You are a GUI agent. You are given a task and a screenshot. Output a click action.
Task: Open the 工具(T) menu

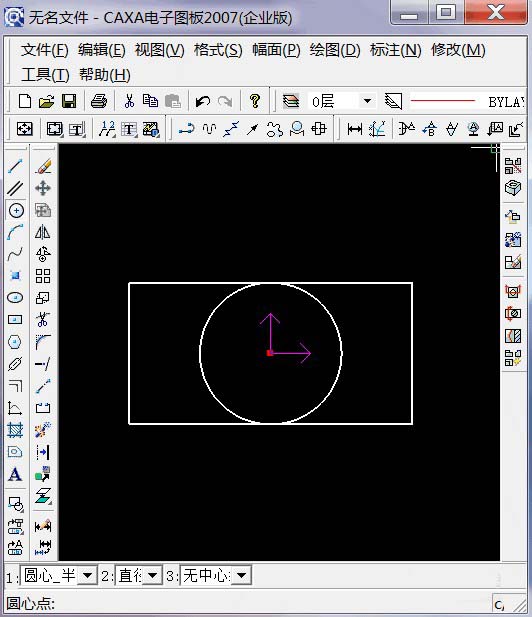click(x=45, y=75)
